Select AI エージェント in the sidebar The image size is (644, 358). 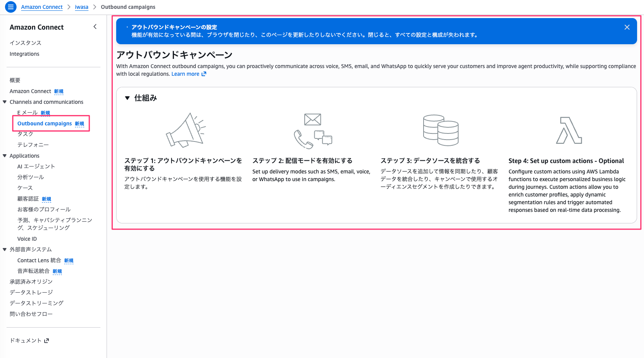pos(36,166)
